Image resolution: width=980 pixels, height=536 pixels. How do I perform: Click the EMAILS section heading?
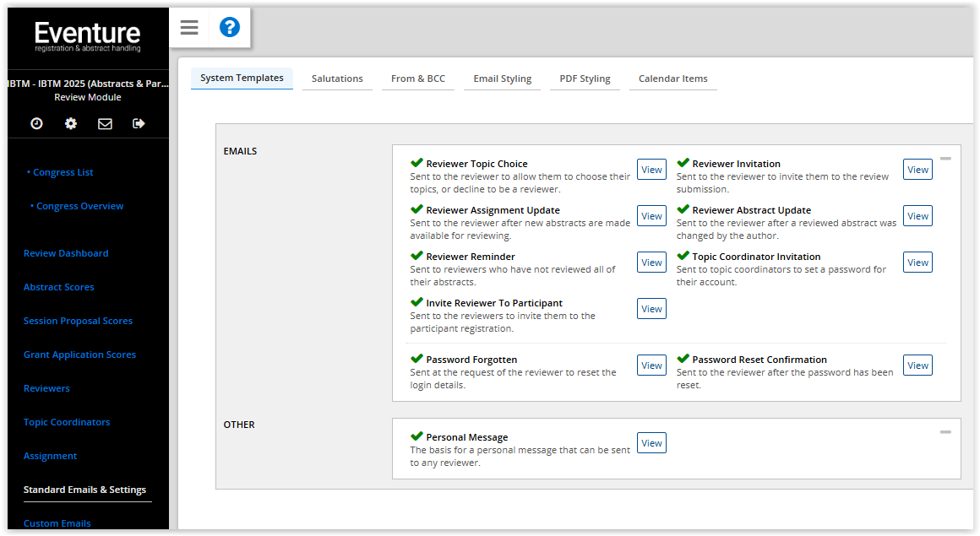[x=240, y=151]
